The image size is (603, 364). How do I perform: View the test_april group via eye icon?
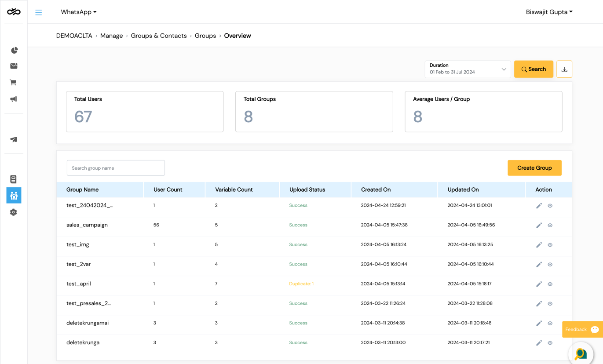(x=550, y=284)
